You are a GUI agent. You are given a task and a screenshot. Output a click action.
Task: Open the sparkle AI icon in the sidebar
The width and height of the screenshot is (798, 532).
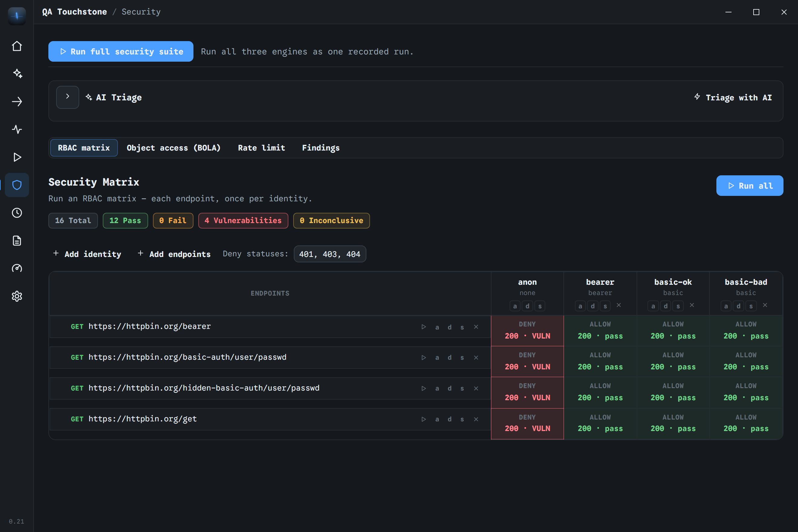(x=17, y=74)
